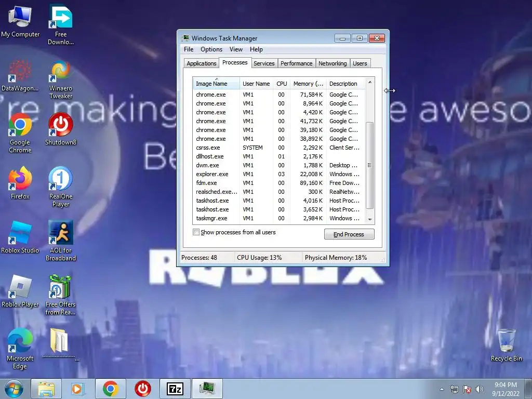Switch to the Users tab
The height and width of the screenshot is (399, 532).
coord(360,63)
